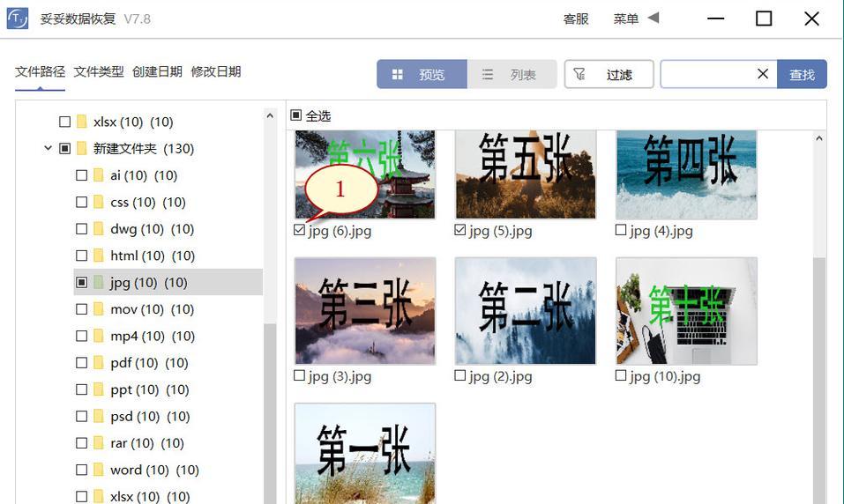This screenshot has height=504, width=844.
Task: Toggle the 全选 select-all checkbox
Action: click(x=296, y=115)
